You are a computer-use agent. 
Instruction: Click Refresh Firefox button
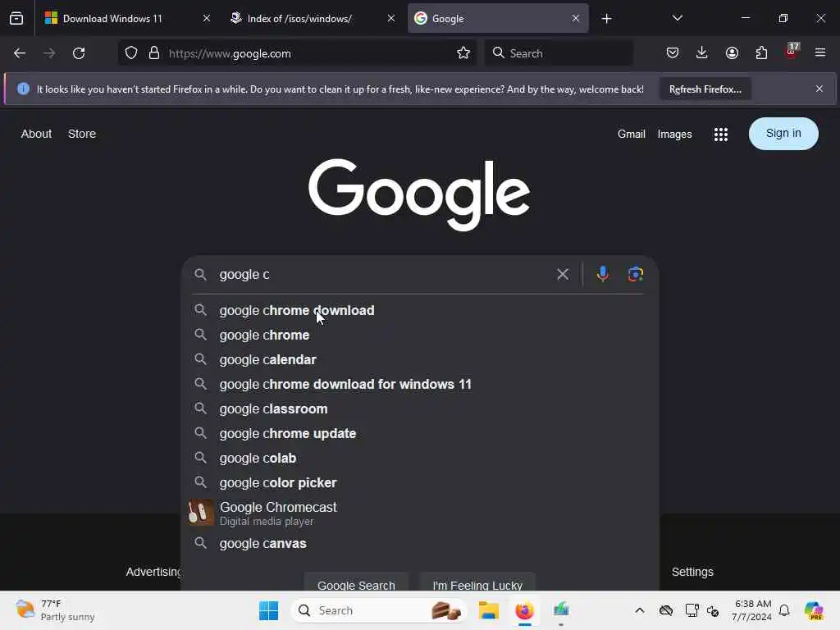(x=705, y=89)
